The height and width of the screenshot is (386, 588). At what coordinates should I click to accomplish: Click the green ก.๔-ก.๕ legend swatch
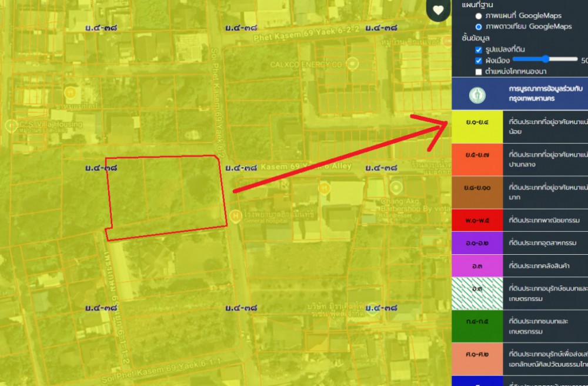click(477, 327)
